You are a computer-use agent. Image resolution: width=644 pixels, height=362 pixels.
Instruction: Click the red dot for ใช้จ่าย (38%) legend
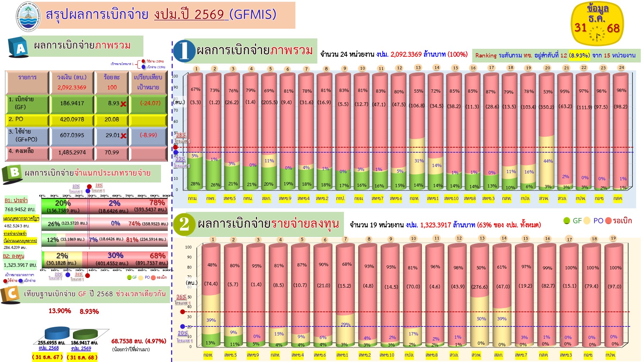(x=143, y=61)
